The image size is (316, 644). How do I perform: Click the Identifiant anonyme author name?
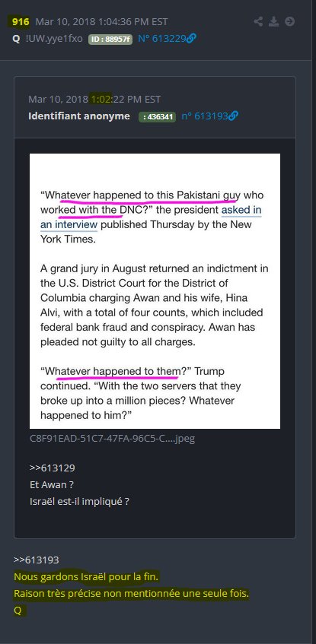79,116
